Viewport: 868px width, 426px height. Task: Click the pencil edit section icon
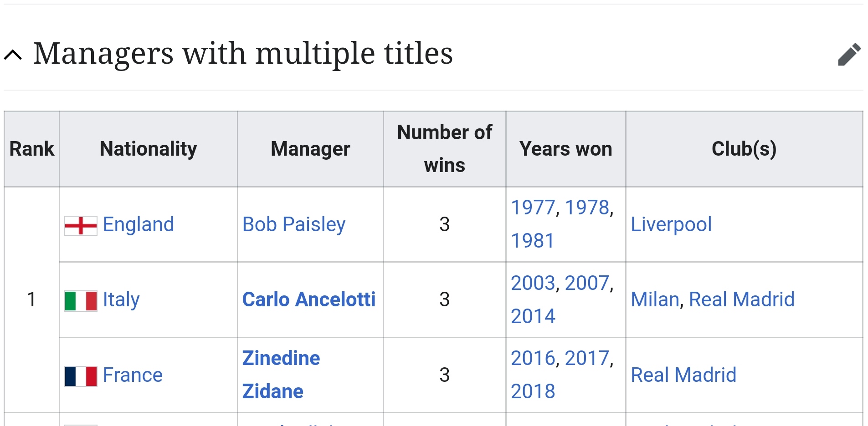pos(849,55)
